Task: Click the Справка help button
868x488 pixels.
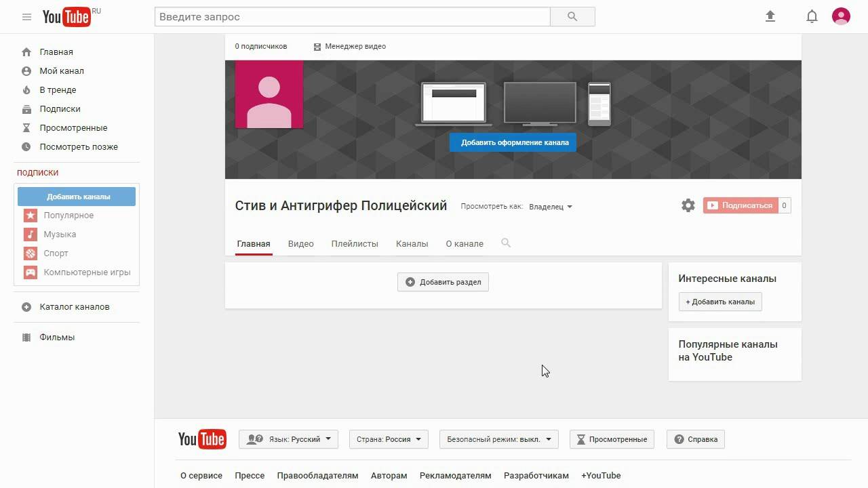Action: point(696,439)
